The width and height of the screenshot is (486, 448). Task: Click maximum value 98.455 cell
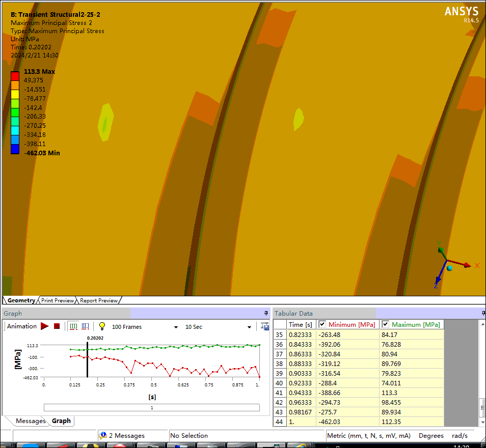pyautogui.click(x=412, y=402)
